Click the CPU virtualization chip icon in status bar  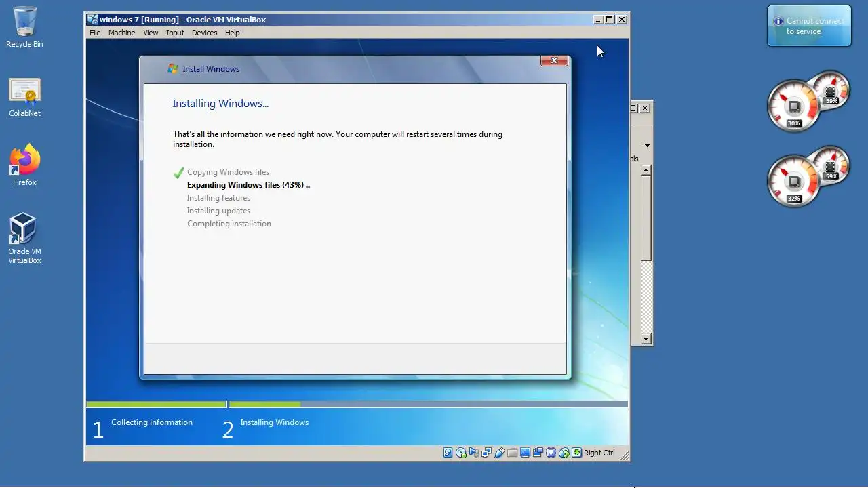551,453
